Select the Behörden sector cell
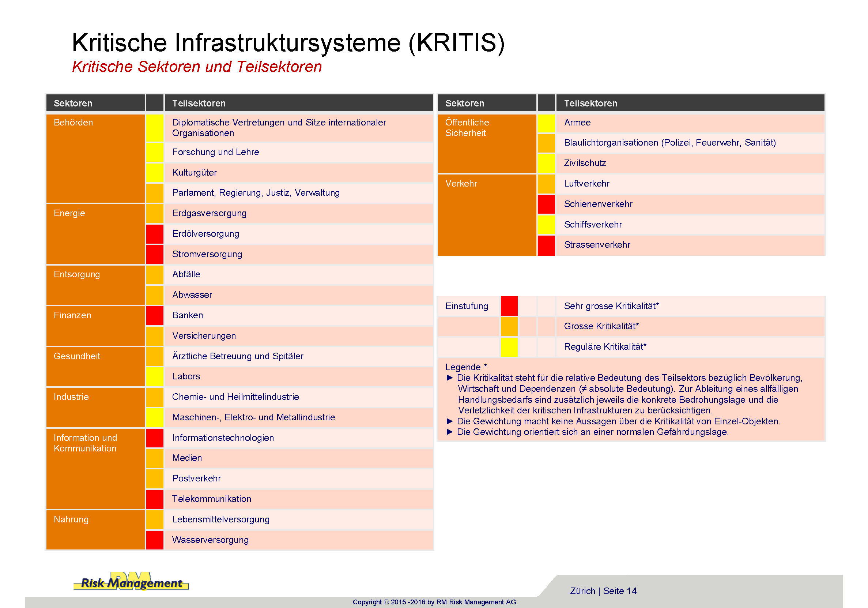The width and height of the screenshot is (868, 608). [95, 158]
